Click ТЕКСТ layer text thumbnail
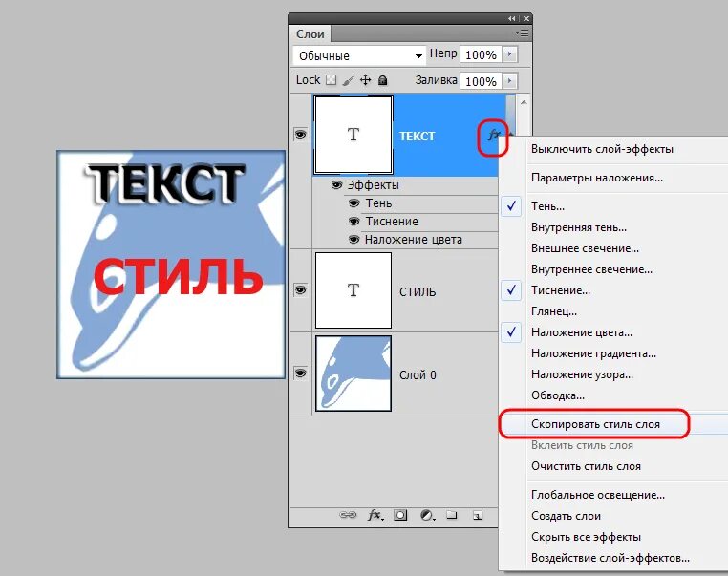728x576 pixels. 353,135
